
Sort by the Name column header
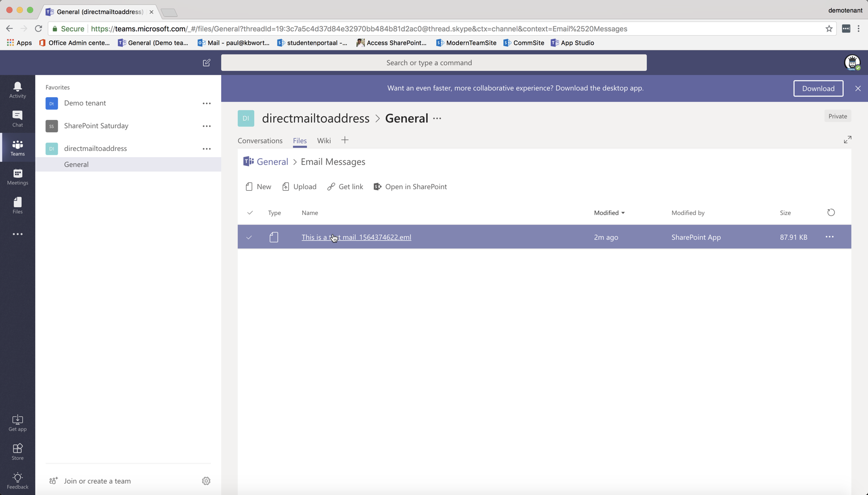[310, 213]
